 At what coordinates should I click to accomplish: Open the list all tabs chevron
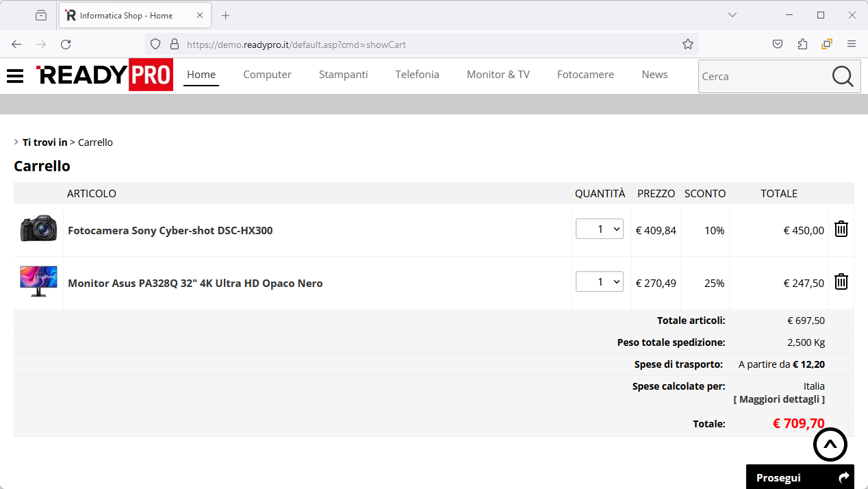pos(732,15)
